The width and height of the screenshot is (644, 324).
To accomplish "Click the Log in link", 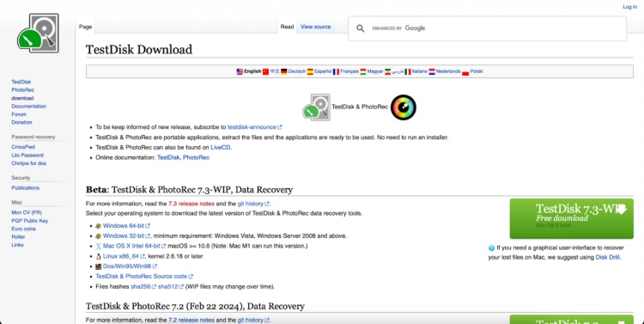I will (629, 7).
